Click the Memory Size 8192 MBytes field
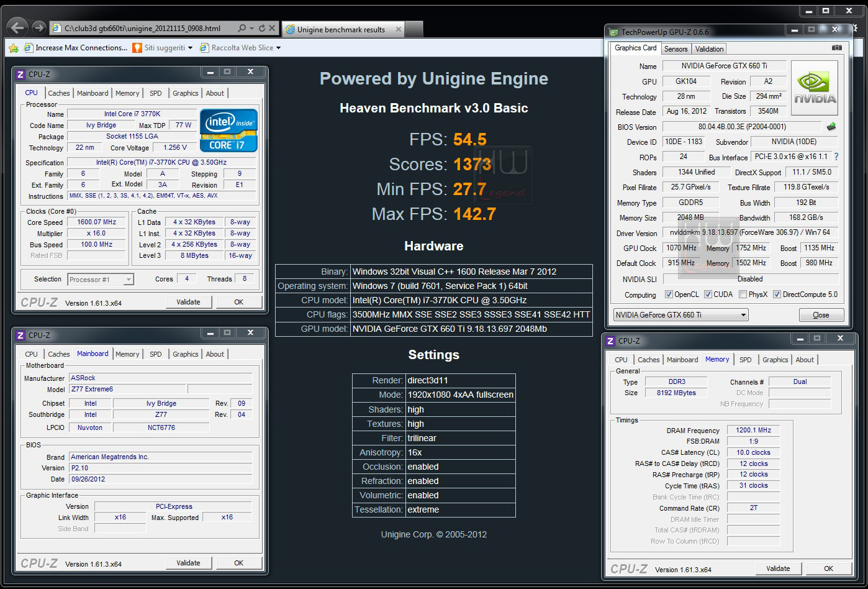The width and height of the screenshot is (868, 589). point(676,393)
